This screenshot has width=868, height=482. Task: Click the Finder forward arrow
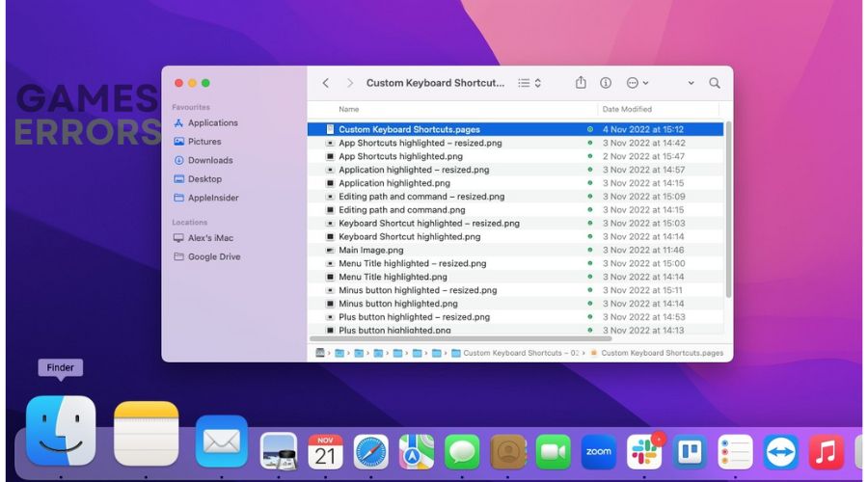pyautogui.click(x=349, y=83)
